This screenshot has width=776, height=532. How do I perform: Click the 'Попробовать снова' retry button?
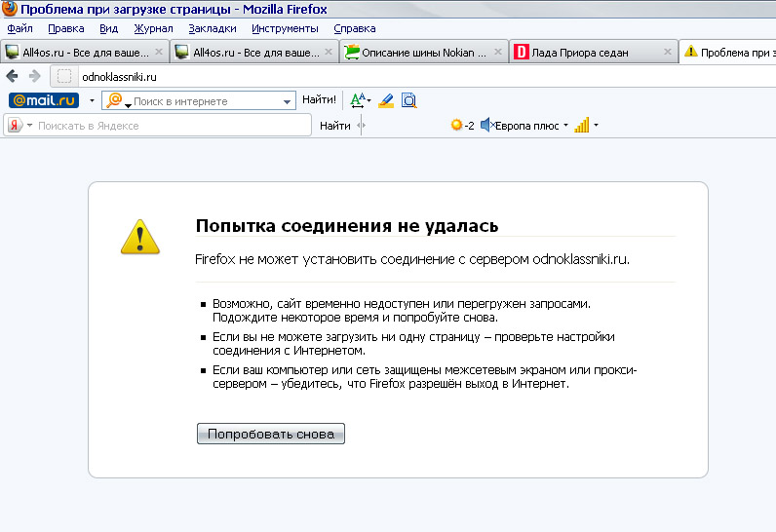tap(271, 434)
